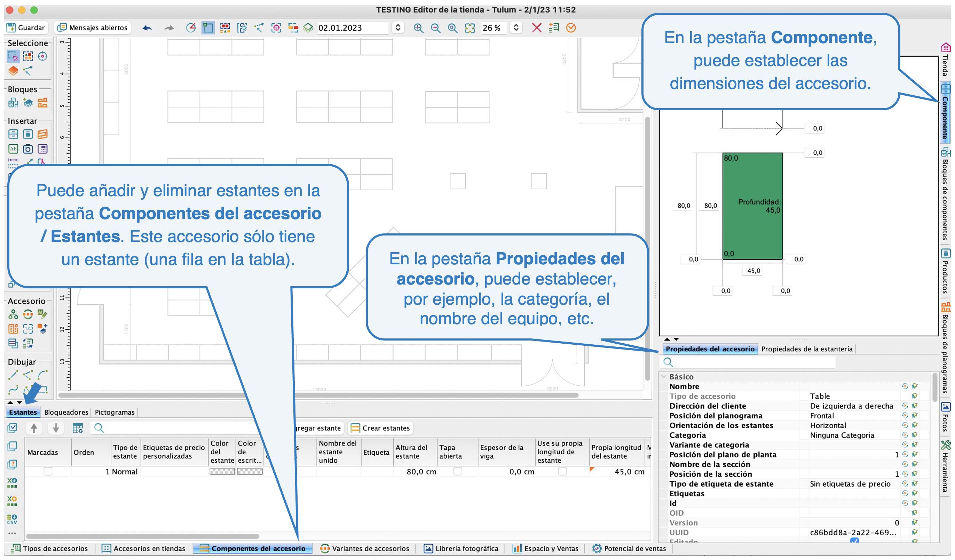Click the Mensajes abiertos button

click(93, 27)
